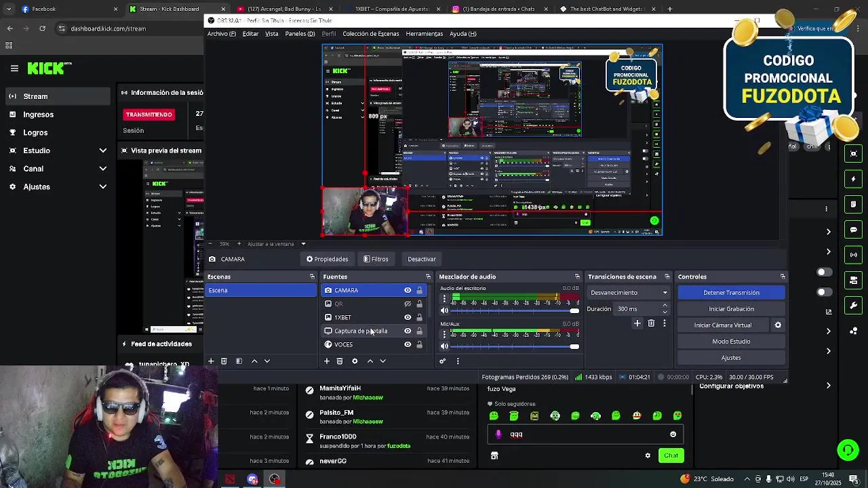Image resolution: width=868 pixels, height=488 pixels.
Task: Open source properties gear in Fuentes toolbar
Action: click(354, 361)
